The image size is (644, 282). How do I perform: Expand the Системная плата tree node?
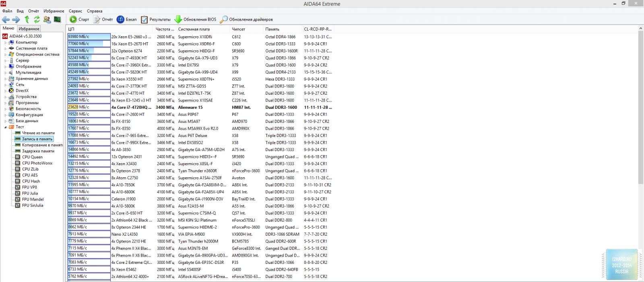(x=6, y=48)
